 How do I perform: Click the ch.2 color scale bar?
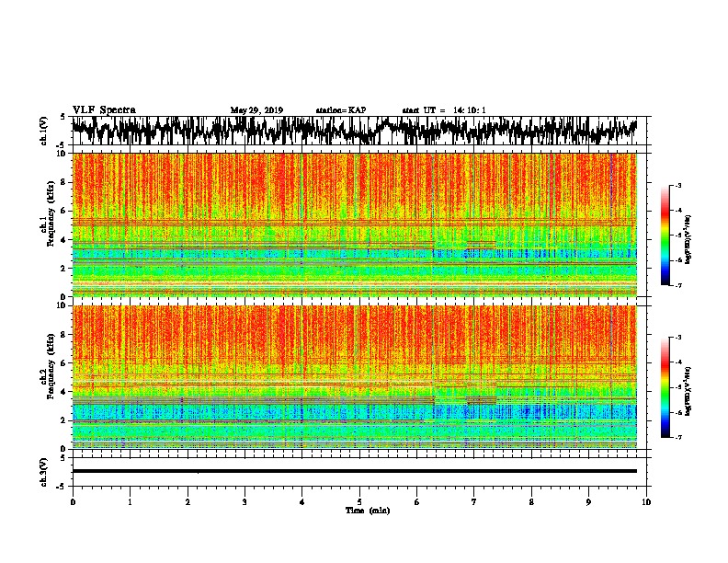point(665,387)
